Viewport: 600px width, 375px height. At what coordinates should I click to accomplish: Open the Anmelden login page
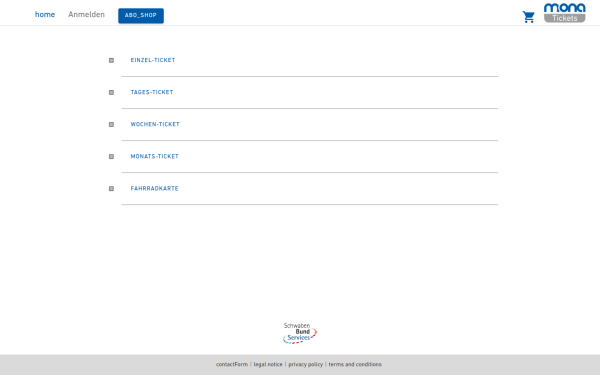click(86, 15)
